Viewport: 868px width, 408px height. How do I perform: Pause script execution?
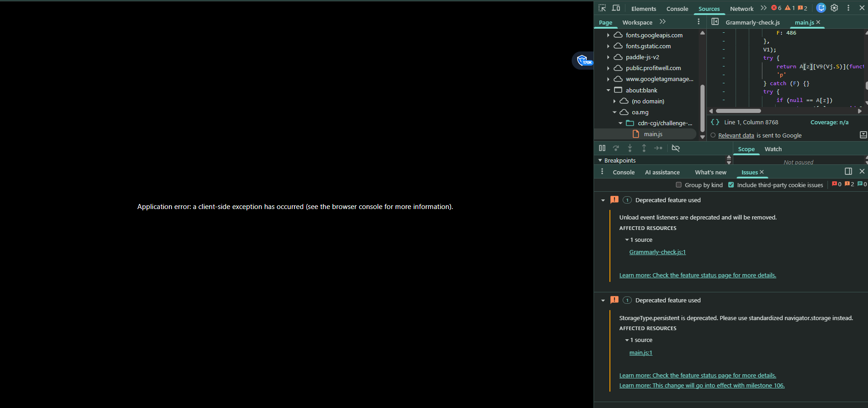point(602,148)
